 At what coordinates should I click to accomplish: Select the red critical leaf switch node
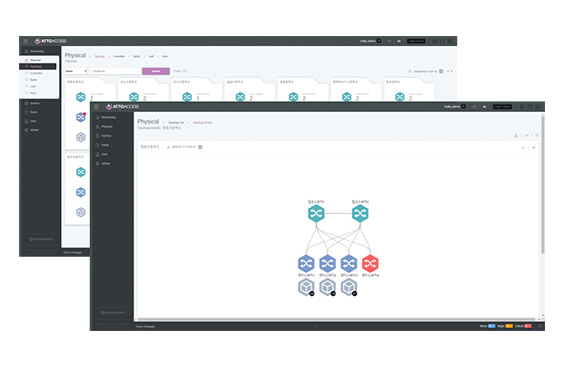point(370,263)
